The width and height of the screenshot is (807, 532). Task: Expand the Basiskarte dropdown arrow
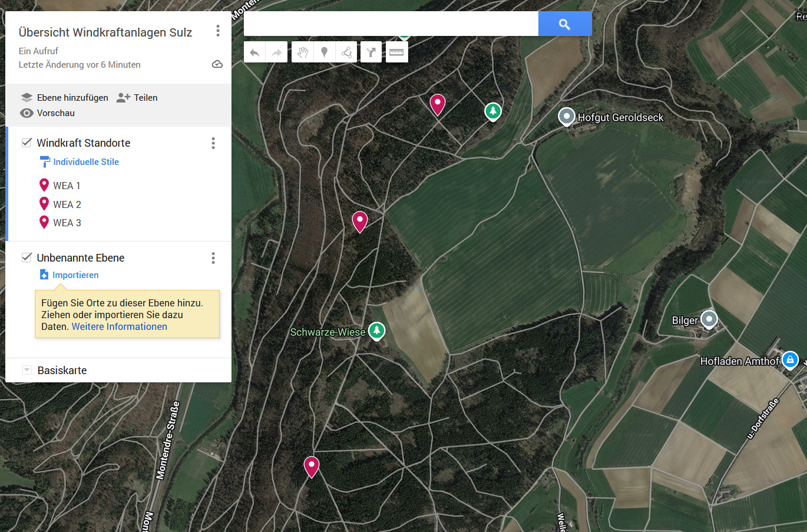point(27,370)
